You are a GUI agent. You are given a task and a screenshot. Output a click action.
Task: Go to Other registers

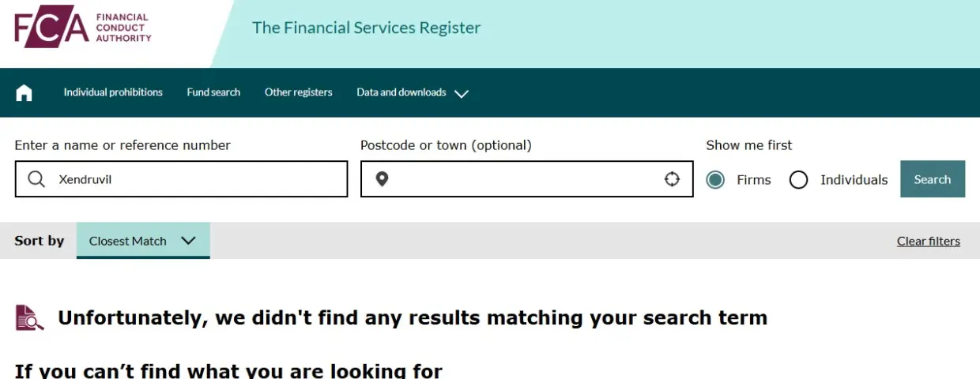coord(298,92)
